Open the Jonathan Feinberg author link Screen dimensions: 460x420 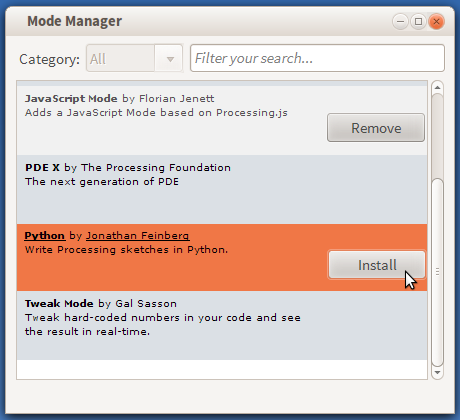coord(138,236)
